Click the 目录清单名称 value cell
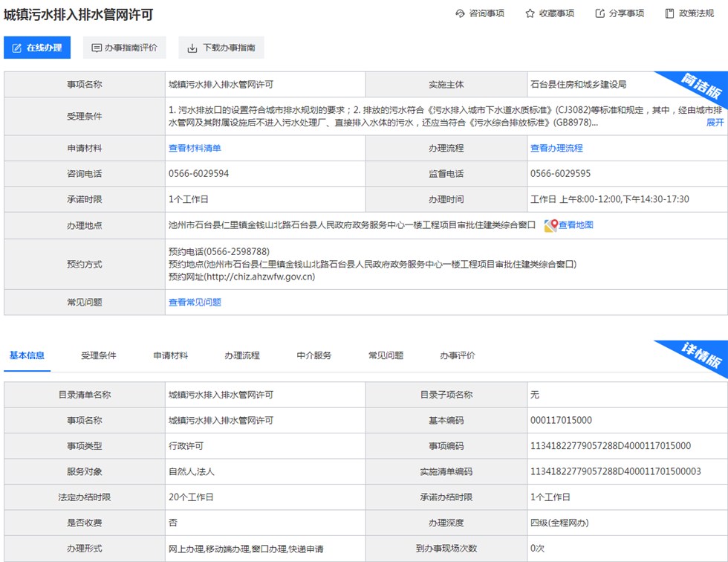Screen dimensions: 728x562 (x=265, y=395)
